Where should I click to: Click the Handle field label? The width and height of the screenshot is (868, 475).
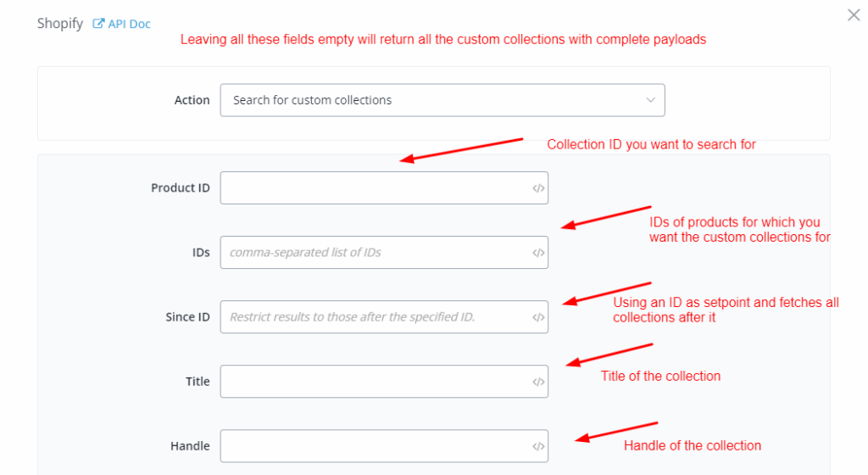[x=190, y=446]
